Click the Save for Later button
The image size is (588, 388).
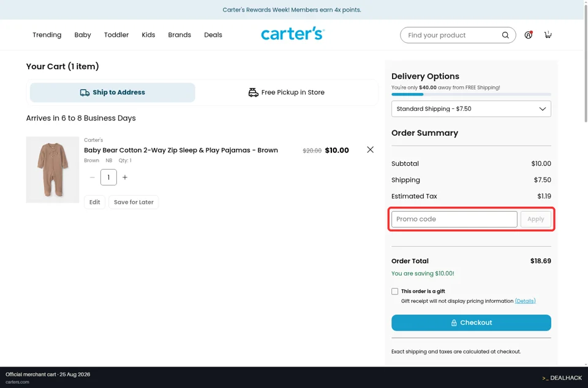tap(134, 202)
